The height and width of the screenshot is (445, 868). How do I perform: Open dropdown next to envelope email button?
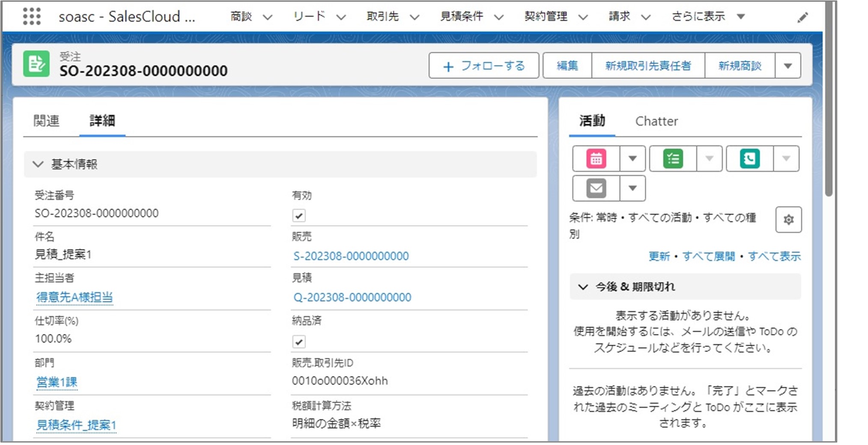click(632, 188)
